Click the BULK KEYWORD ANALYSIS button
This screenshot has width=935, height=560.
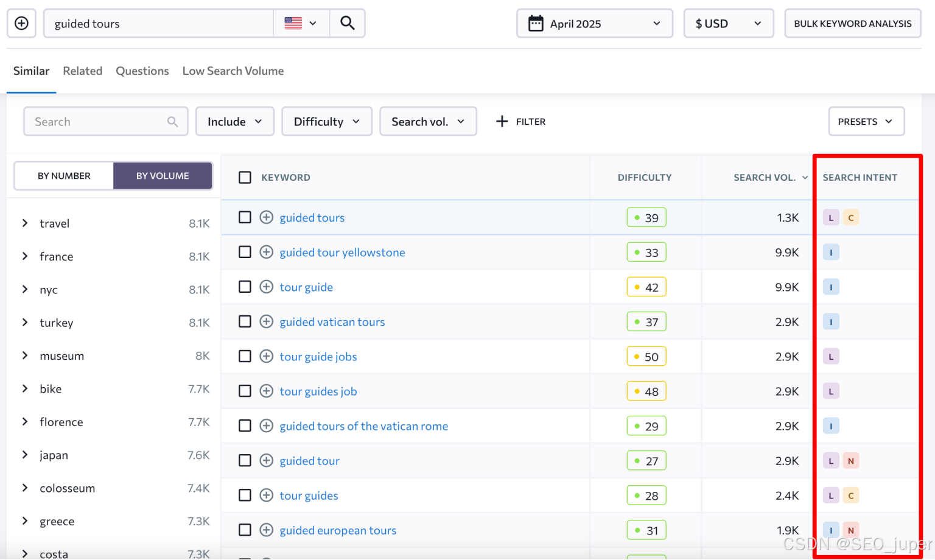pos(852,23)
